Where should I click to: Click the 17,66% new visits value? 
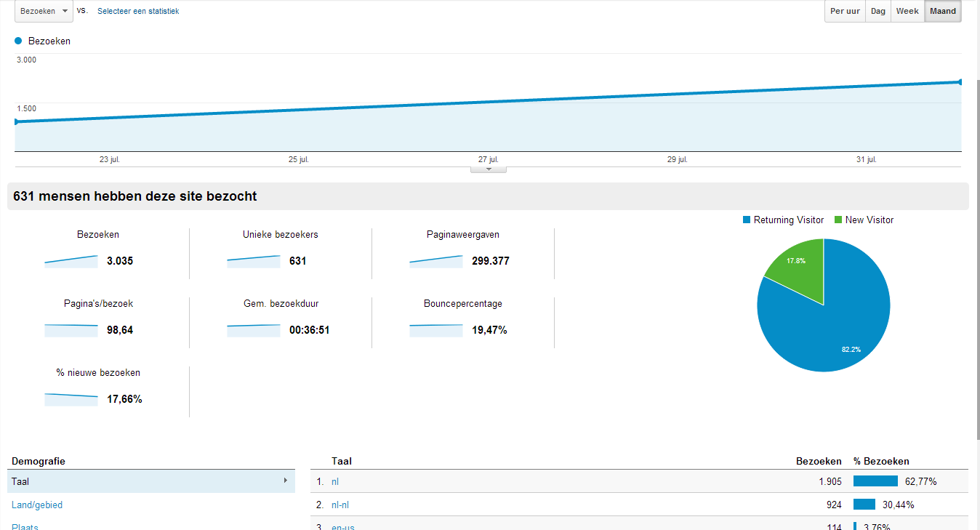124,399
